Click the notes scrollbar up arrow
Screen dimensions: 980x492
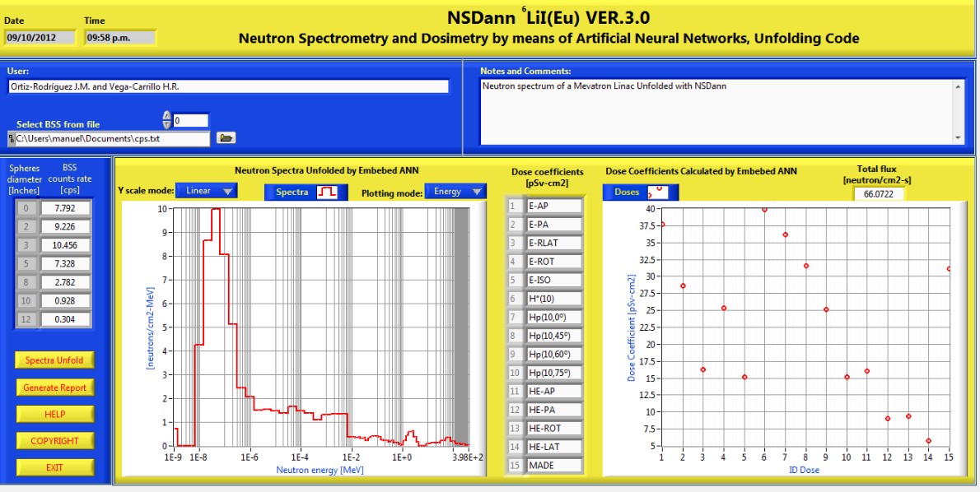[959, 86]
